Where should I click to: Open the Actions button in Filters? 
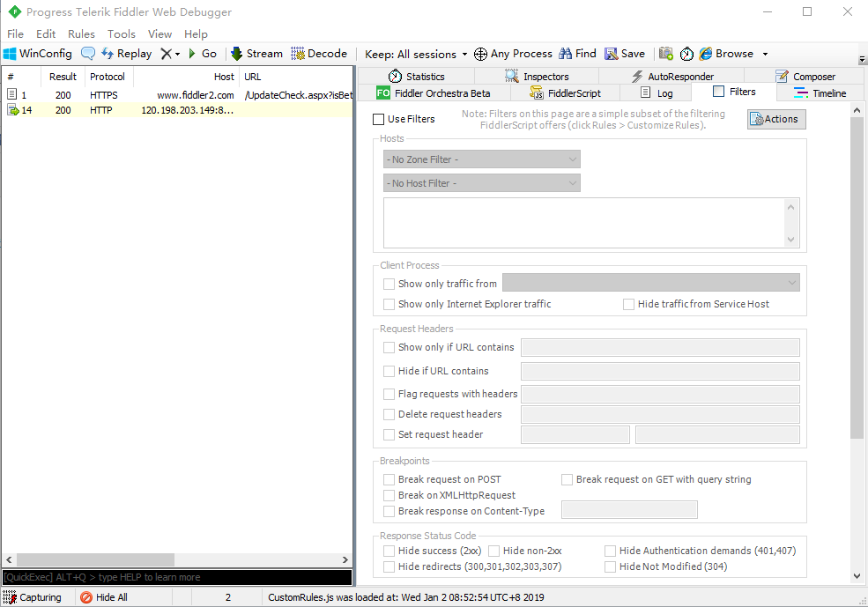pyautogui.click(x=776, y=119)
